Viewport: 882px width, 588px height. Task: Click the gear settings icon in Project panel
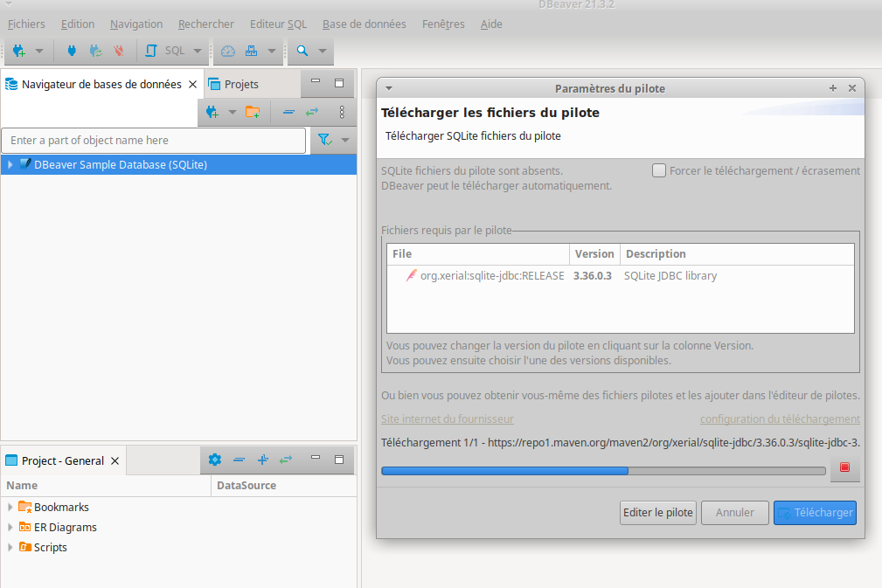(x=215, y=460)
